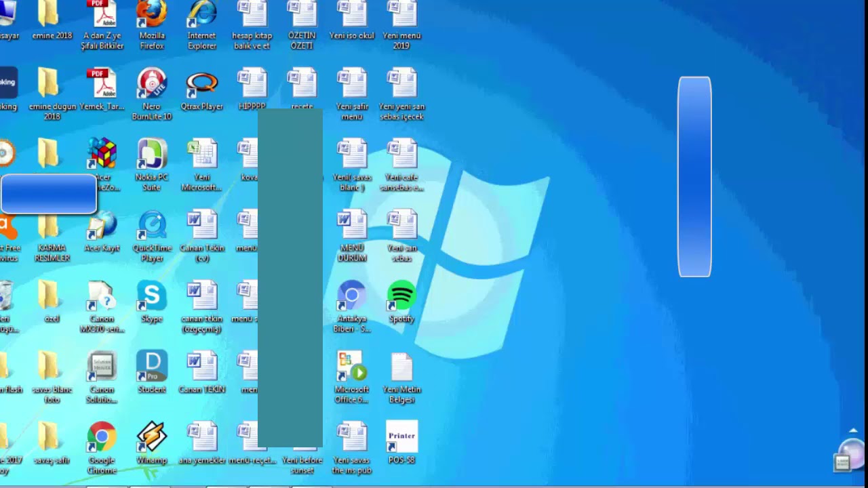This screenshot has width=868, height=488.
Task: Open the Yeni before sunset document
Action: 302,462
